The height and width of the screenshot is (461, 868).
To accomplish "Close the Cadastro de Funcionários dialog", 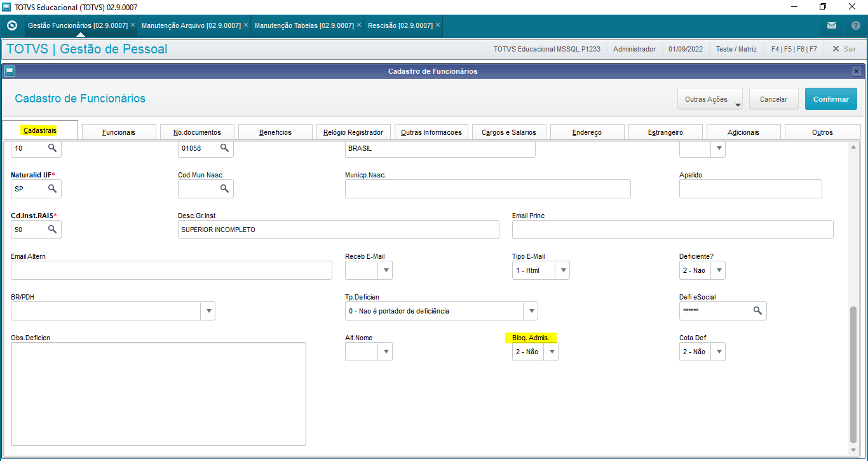I will [856, 71].
